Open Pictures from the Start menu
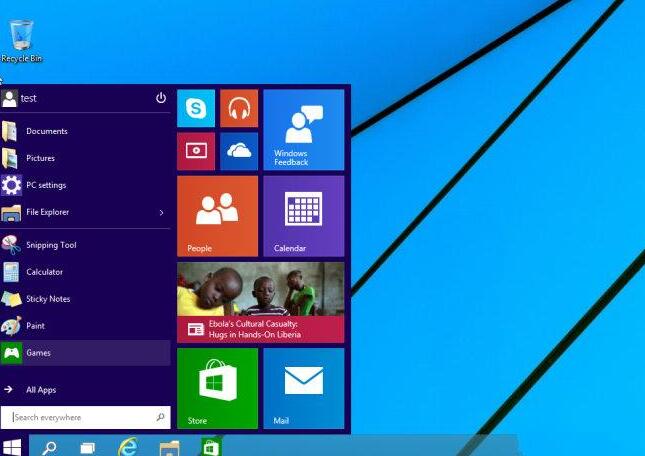The height and width of the screenshot is (456, 645). (85, 158)
